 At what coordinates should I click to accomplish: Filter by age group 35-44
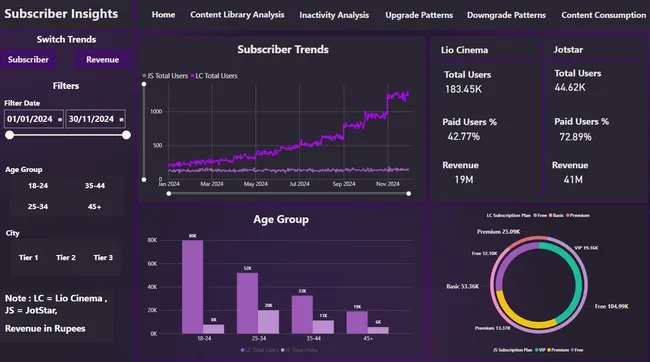(95, 186)
